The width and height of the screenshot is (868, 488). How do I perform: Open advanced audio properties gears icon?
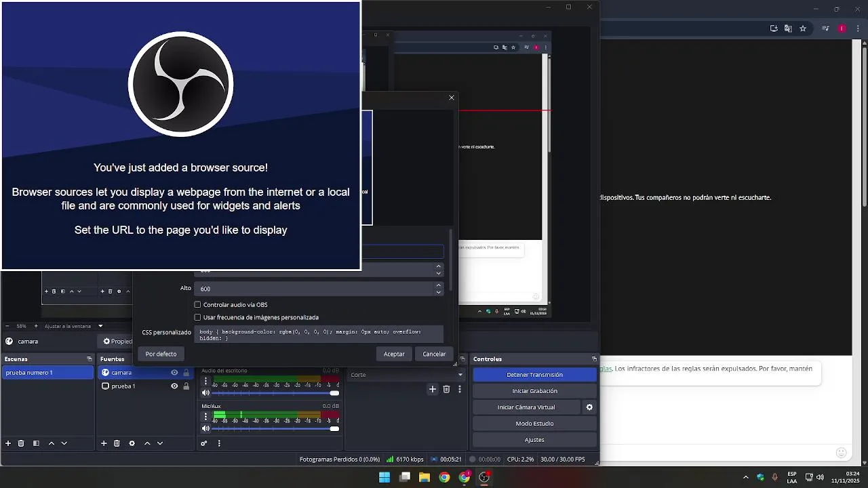203,443
